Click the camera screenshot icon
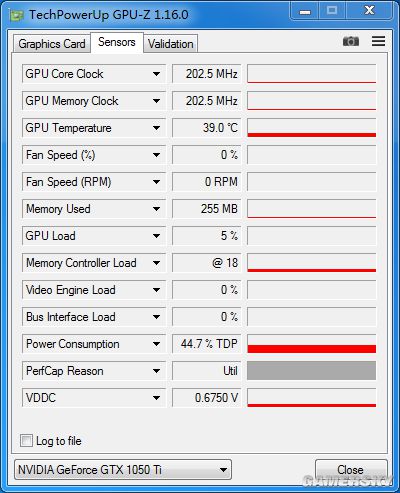 pyautogui.click(x=351, y=41)
